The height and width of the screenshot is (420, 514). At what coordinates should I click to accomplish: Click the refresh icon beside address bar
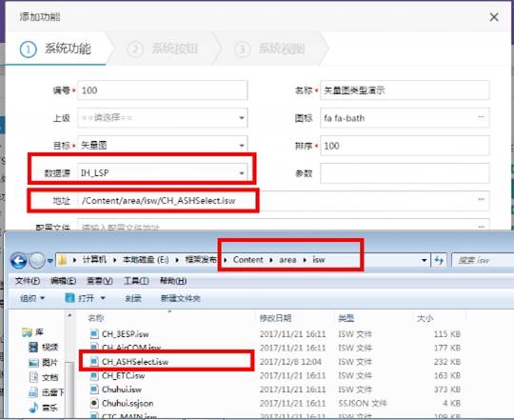pos(439,260)
